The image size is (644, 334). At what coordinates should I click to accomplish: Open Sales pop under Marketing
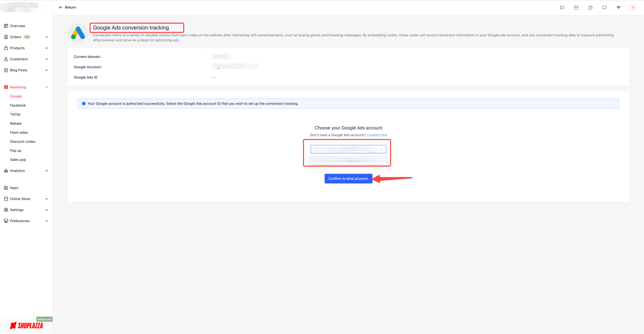coord(18,159)
